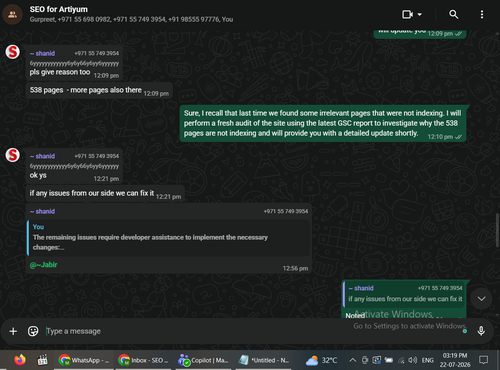Viewport: 500px width, 370px height.
Task: Start a video call with the camera icon
Action: click(x=407, y=14)
